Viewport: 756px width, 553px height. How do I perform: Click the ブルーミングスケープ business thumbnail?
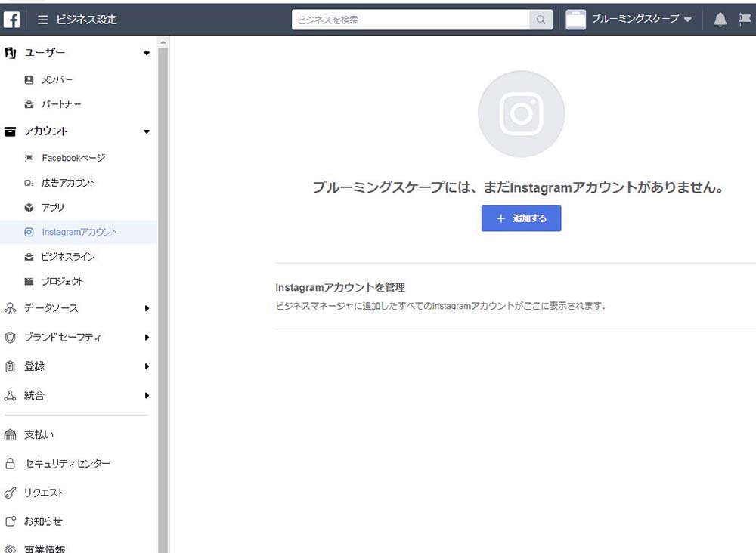(x=575, y=20)
